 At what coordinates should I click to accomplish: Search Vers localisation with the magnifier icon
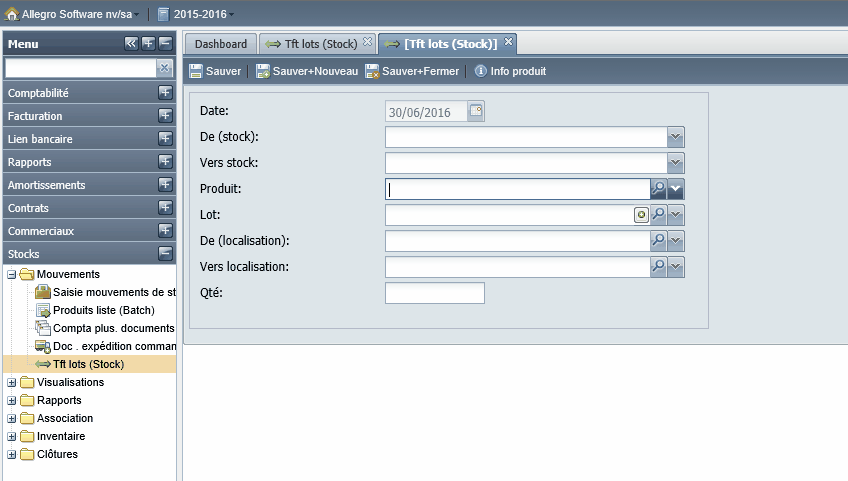pyautogui.click(x=658, y=267)
